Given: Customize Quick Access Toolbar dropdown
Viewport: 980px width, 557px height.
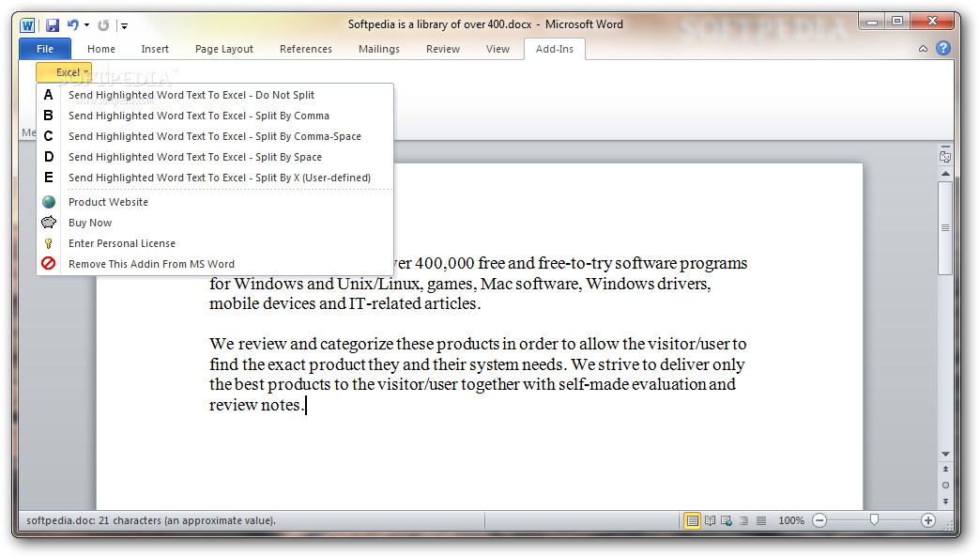Looking at the screenshot, I should [x=124, y=25].
